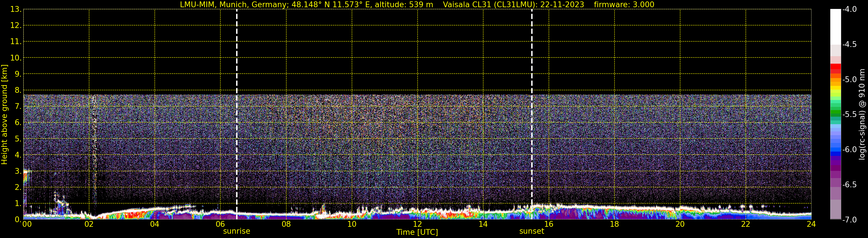
Task: Click the 13 tick on the height axis
Action: [15, 10]
